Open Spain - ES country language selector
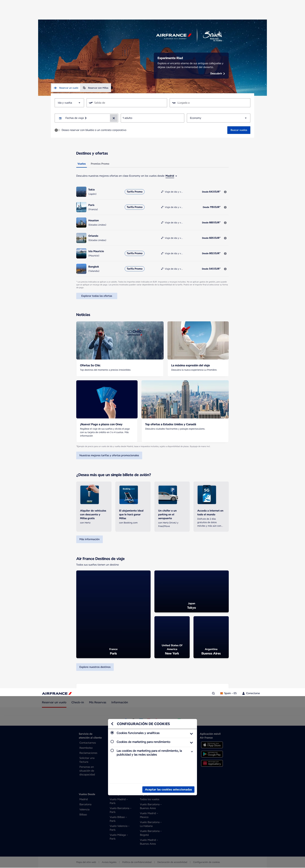The image size is (305, 868). [228, 693]
